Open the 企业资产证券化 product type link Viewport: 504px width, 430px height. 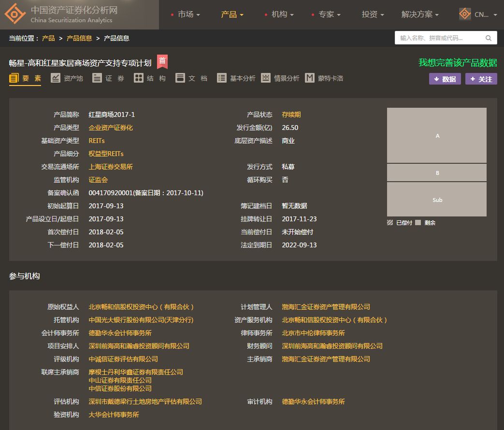click(x=111, y=128)
